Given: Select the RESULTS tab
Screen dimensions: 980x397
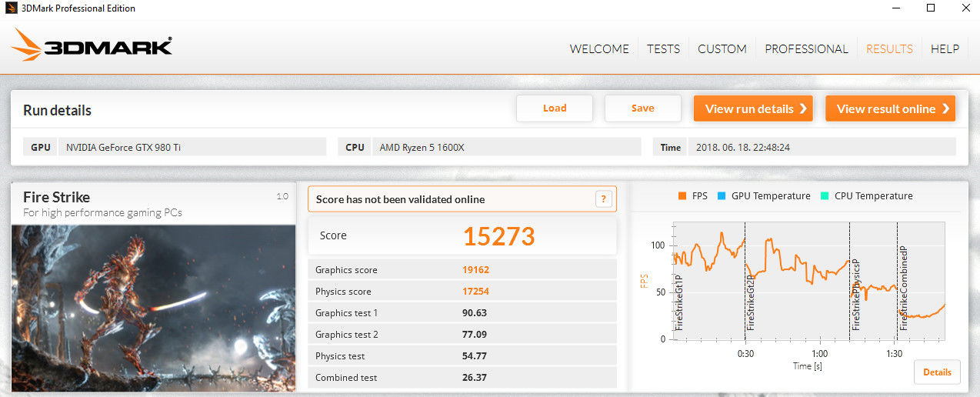Looking at the screenshot, I should 889,48.
